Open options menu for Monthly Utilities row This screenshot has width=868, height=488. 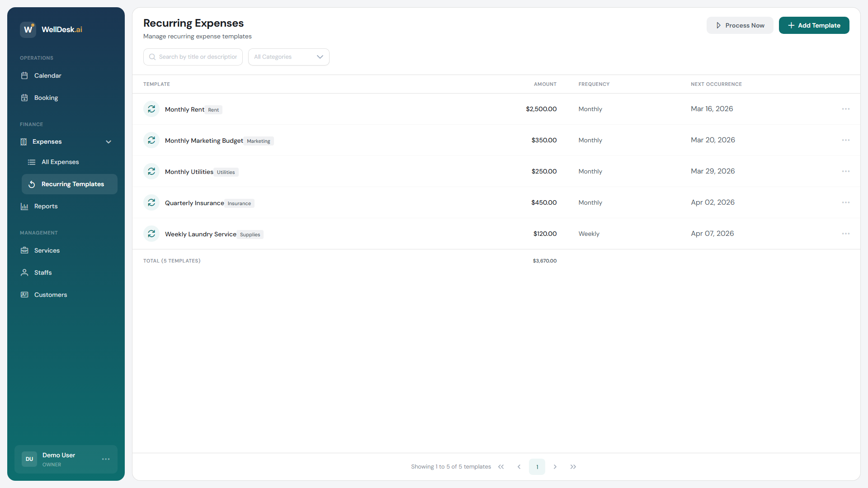coord(845,171)
